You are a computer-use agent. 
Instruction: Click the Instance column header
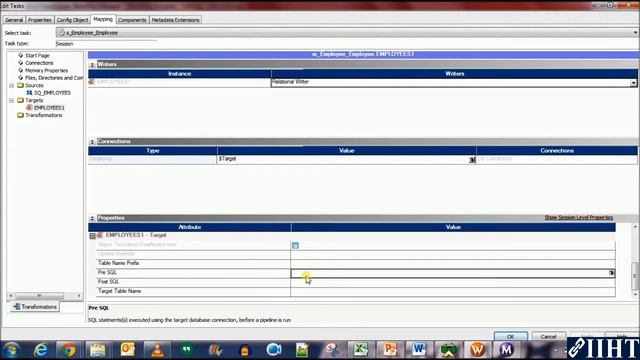pos(180,74)
